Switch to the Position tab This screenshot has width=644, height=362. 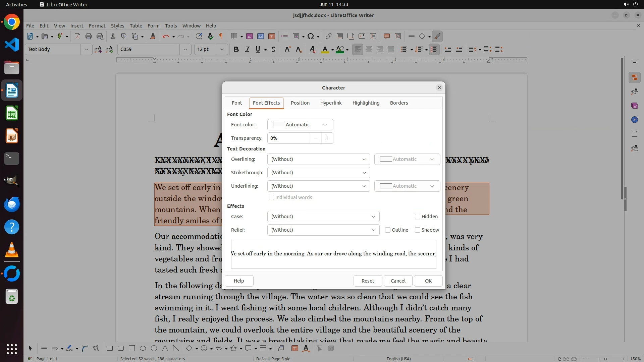coord(300,103)
